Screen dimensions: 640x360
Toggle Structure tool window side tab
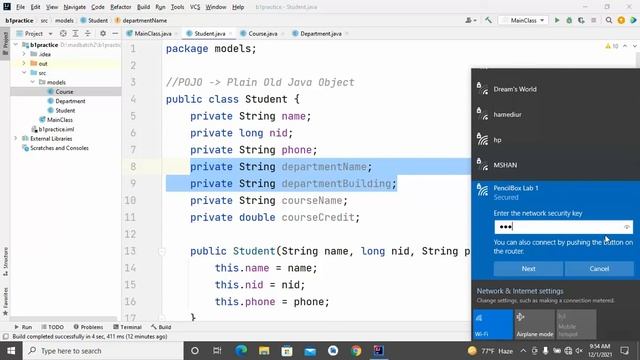click(5, 261)
